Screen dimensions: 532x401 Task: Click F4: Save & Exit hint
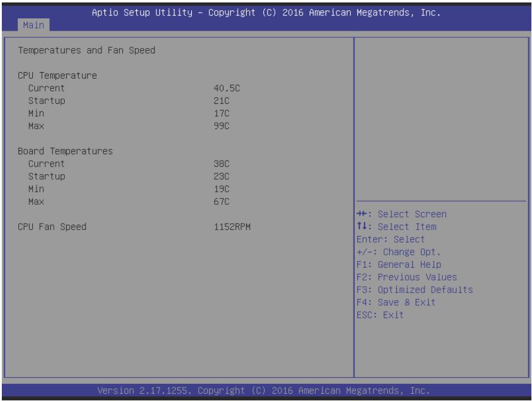coord(396,302)
